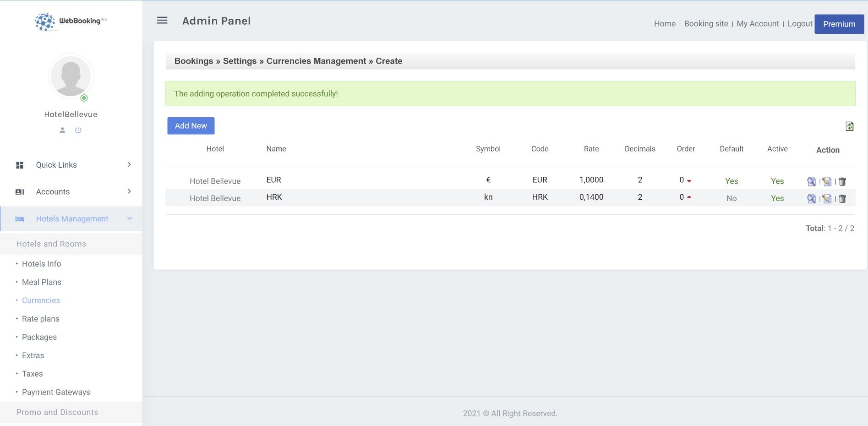Viewport: 868px width, 426px height.
Task: Go to Payment Gateways page
Action: tap(56, 392)
